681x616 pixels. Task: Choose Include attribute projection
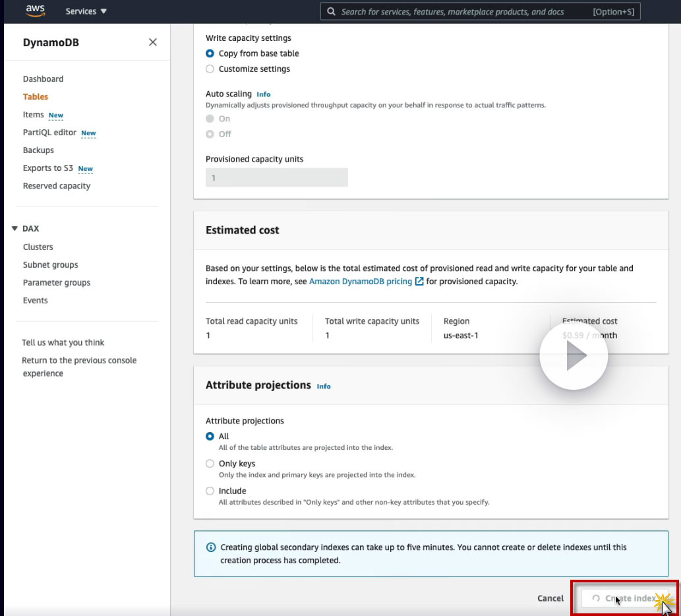tap(210, 491)
